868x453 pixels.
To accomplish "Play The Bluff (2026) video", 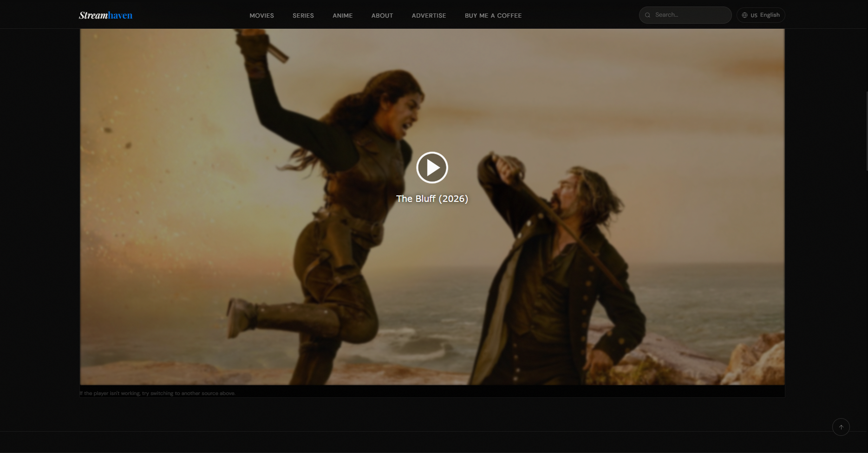I will 432,168.
